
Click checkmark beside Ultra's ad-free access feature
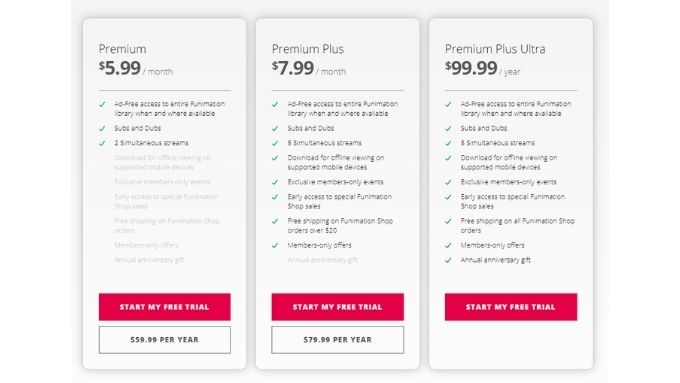[x=448, y=104]
